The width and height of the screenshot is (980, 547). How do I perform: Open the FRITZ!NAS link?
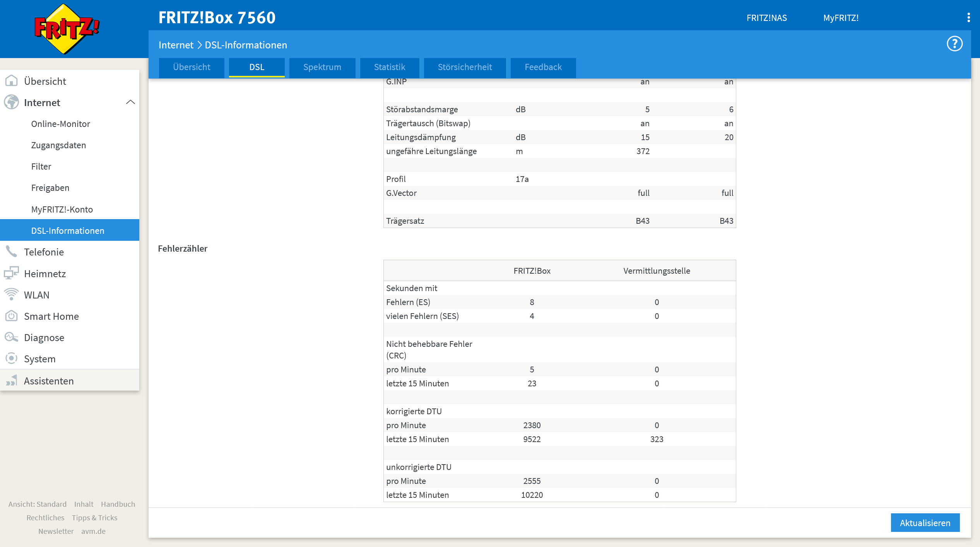766,18
